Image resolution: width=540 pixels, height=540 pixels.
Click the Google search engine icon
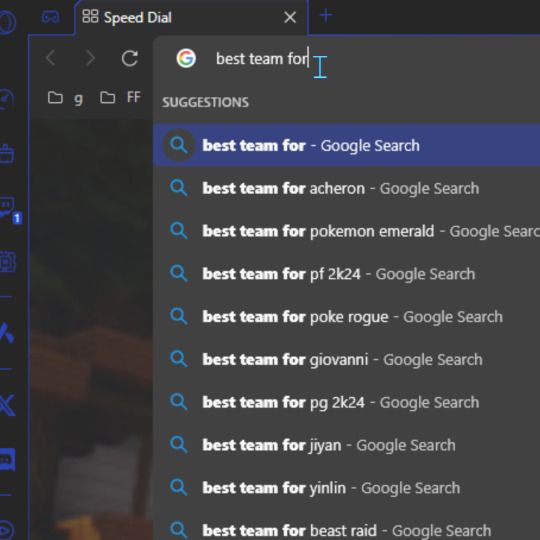[x=186, y=58]
